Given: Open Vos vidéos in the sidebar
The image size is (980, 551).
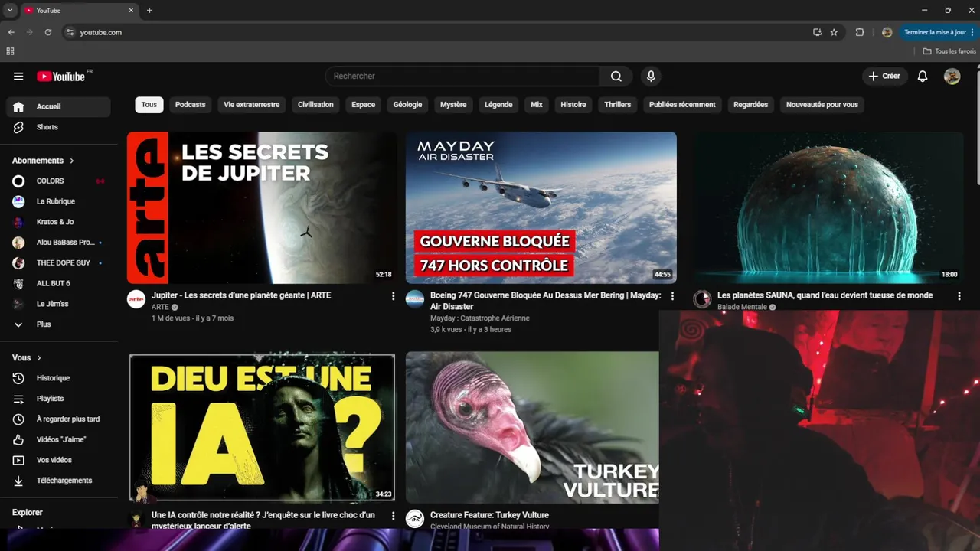Looking at the screenshot, I should 58,460.
